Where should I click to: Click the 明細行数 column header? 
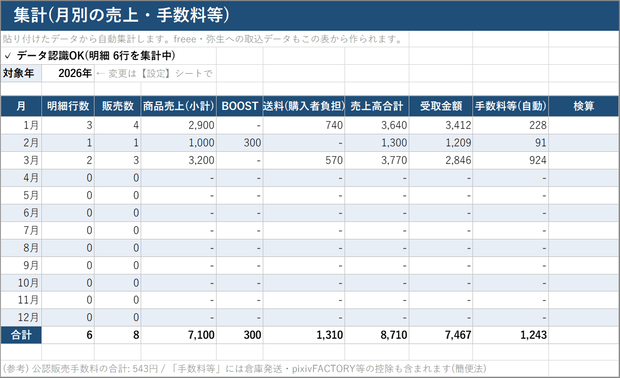[x=68, y=106]
